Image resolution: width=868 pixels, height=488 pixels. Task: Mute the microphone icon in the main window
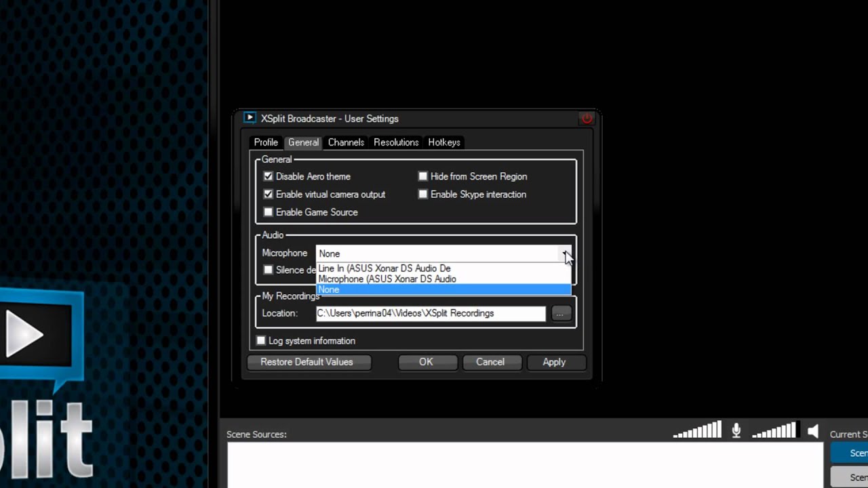[x=736, y=430]
